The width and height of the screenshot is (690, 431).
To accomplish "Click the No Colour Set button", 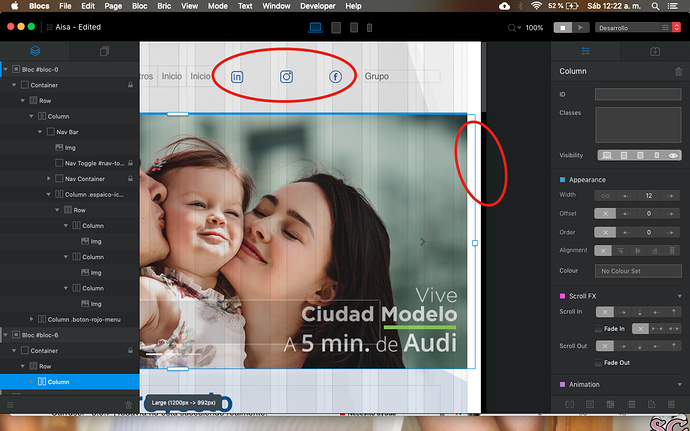I will 637,271.
